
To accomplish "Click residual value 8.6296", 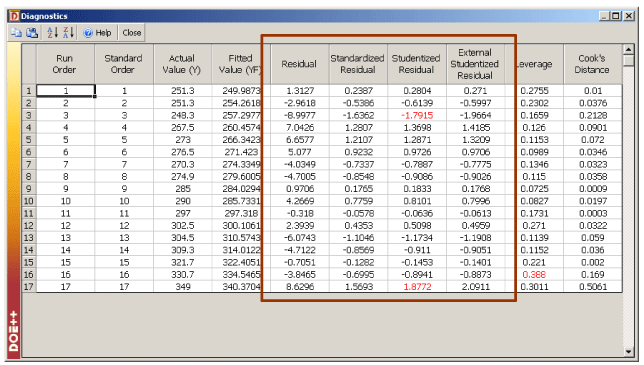I will tap(299, 287).
